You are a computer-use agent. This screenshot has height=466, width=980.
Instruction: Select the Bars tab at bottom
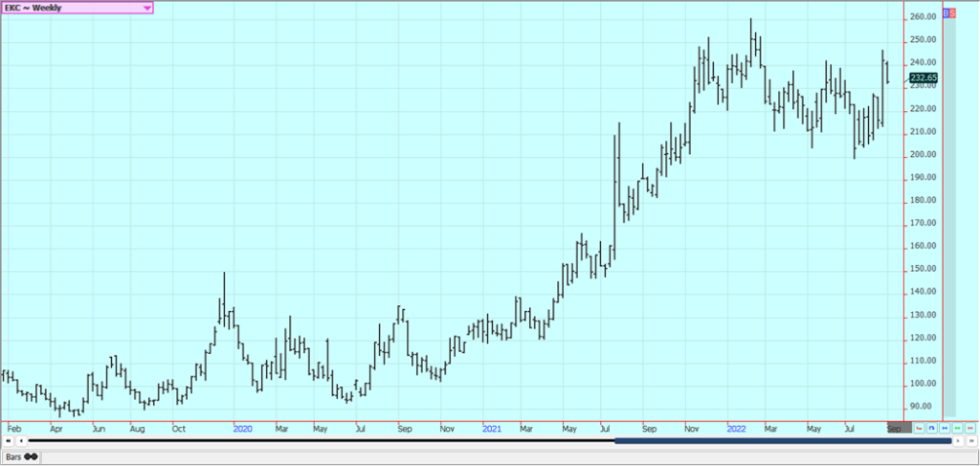(20, 456)
